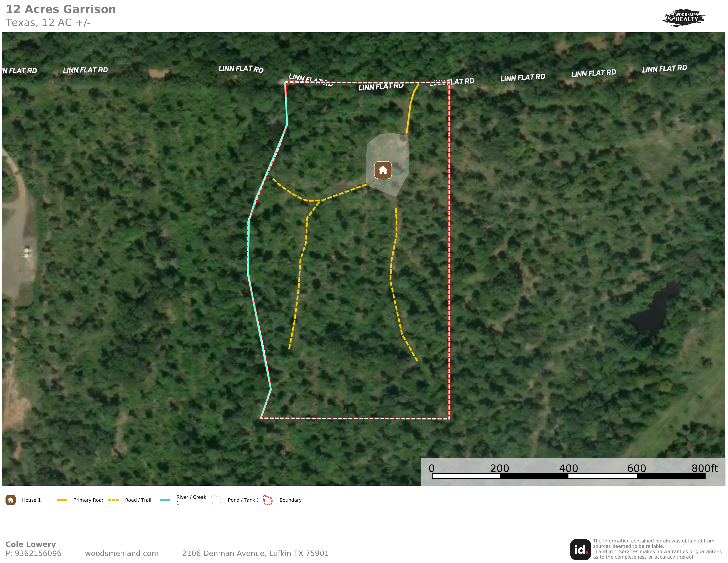Click the phone number 9362156096
This screenshot has width=728, height=563.
[x=38, y=553]
